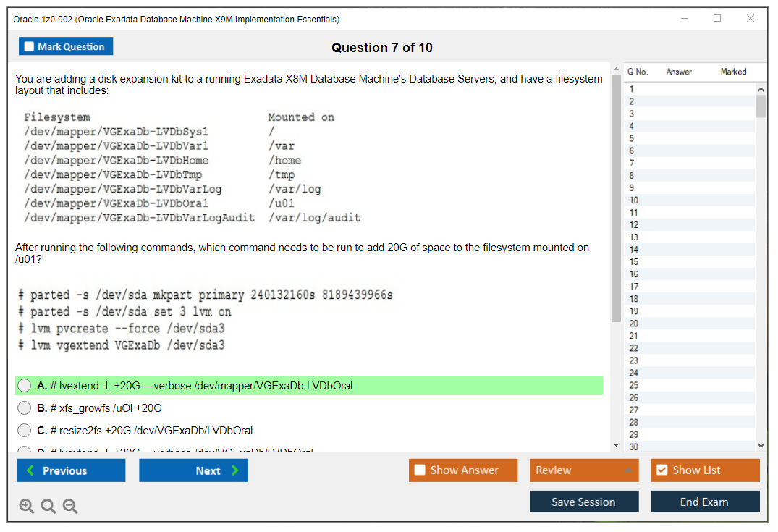This screenshot has height=532, width=778.
Task: Click the zoom in magnifier icon
Action: point(27,506)
